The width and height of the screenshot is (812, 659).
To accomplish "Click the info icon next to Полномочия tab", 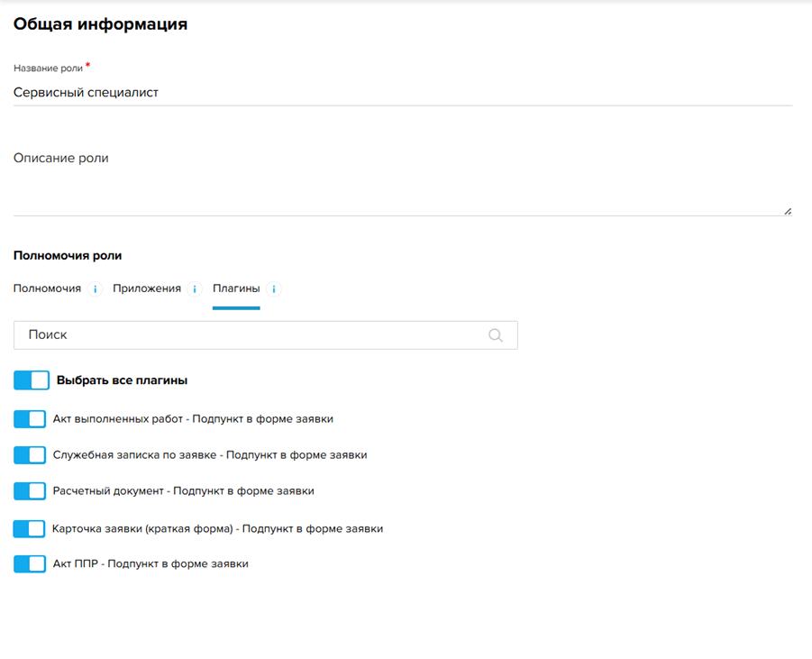I will pyautogui.click(x=96, y=289).
